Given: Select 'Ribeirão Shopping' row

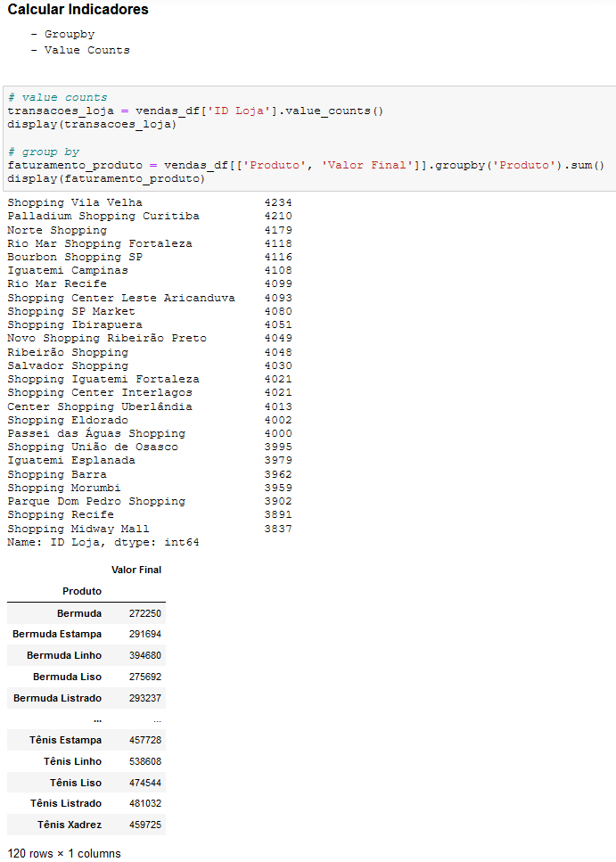Looking at the screenshot, I should pyautogui.click(x=150, y=352).
